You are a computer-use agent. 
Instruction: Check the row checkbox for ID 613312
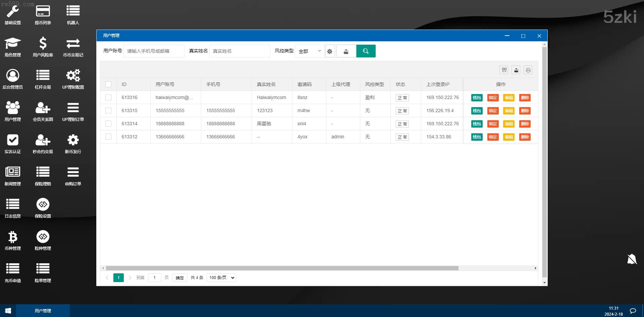(x=108, y=137)
